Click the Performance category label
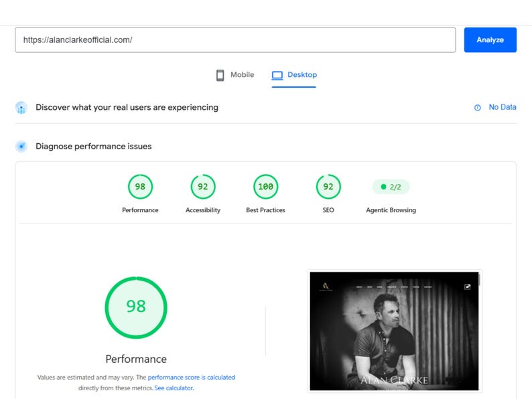532x399 pixels. [x=140, y=210]
